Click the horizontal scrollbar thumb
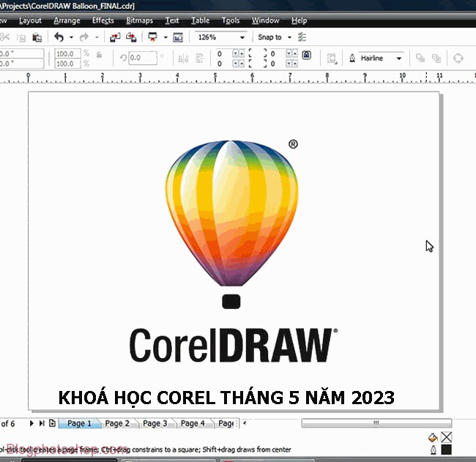The width and height of the screenshot is (476, 462). point(376,423)
